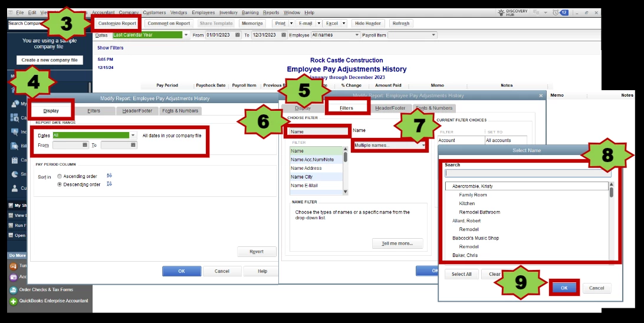This screenshot has width=644, height=323.
Task: Click the Comment on Report button
Action: click(x=169, y=24)
